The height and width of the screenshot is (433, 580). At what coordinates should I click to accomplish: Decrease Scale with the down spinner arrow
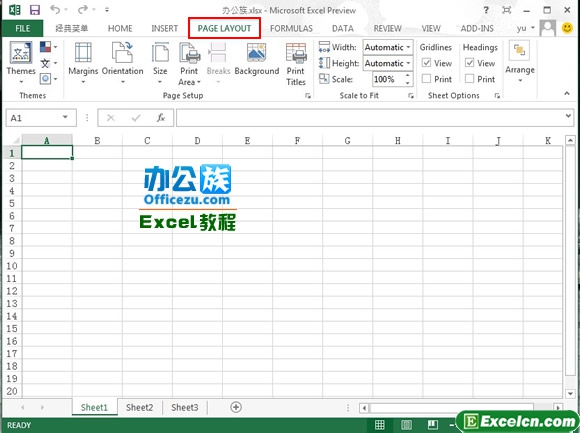[408, 83]
